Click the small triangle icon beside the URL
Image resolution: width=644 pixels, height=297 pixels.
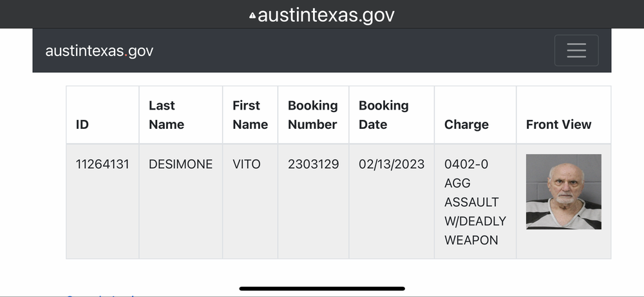coord(252,15)
